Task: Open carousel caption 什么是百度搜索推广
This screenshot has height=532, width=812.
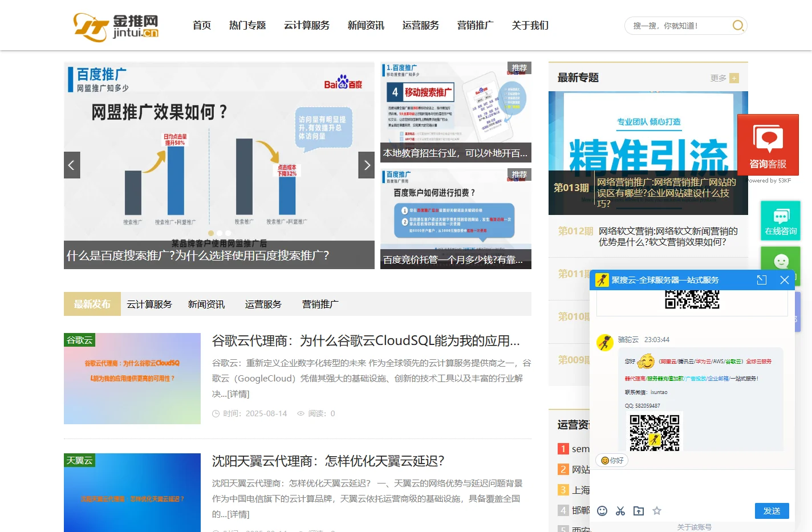Action: [198, 255]
